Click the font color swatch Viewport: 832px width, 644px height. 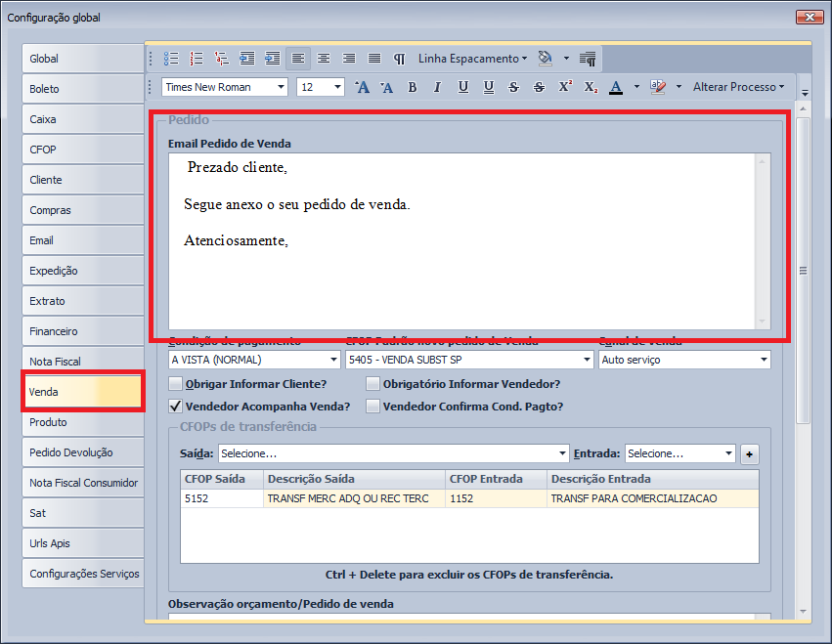coord(616,87)
